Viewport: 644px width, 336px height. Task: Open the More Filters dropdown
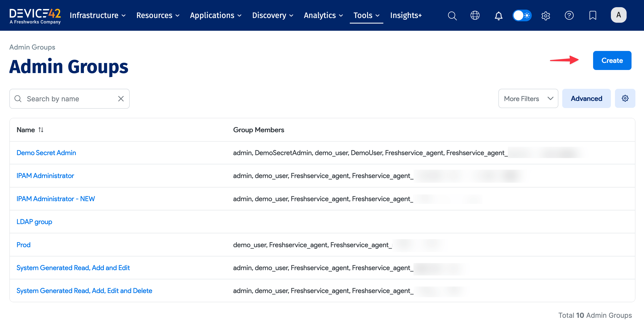[528, 98]
